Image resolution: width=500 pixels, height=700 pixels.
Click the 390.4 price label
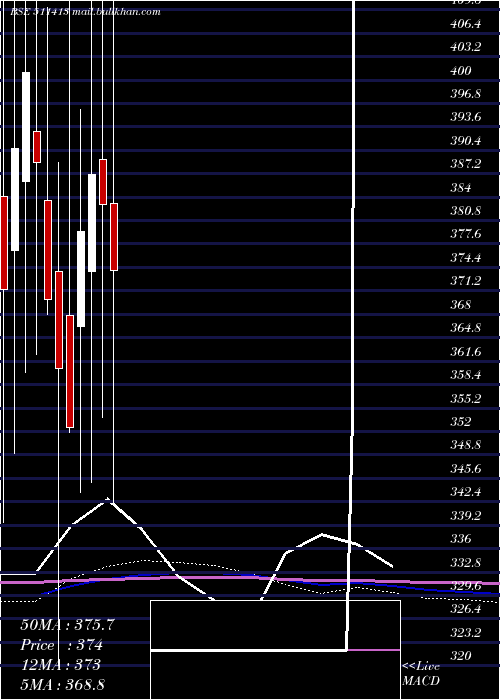(x=466, y=141)
